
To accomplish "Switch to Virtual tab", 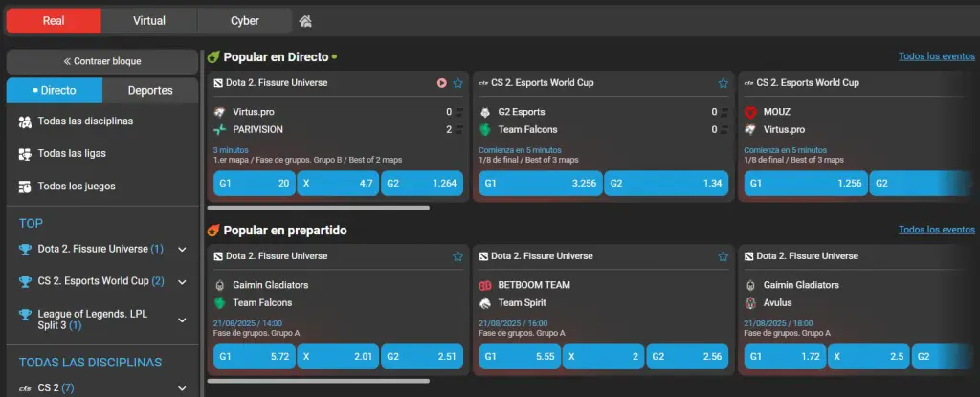I will (x=149, y=21).
